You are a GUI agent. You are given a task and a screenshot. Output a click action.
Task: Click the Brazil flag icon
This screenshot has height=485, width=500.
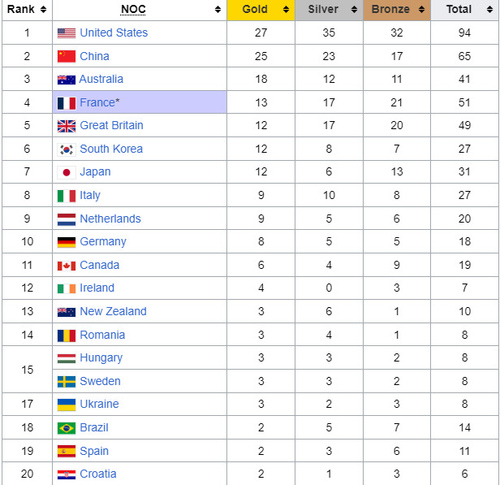coord(66,428)
